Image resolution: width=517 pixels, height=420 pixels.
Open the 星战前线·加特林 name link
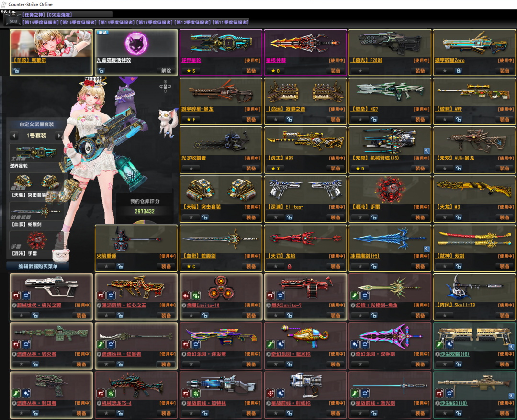[206, 403]
